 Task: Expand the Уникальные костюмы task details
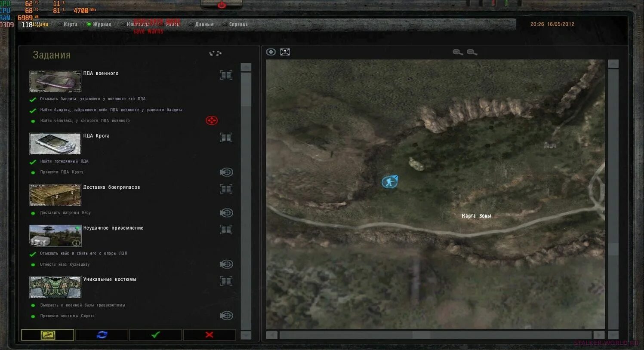click(226, 281)
